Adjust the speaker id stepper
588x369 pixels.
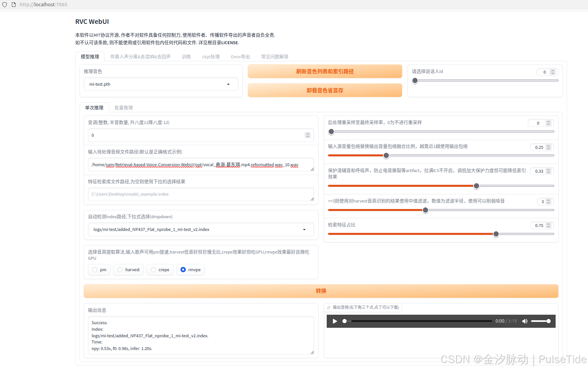(x=553, y=72)
